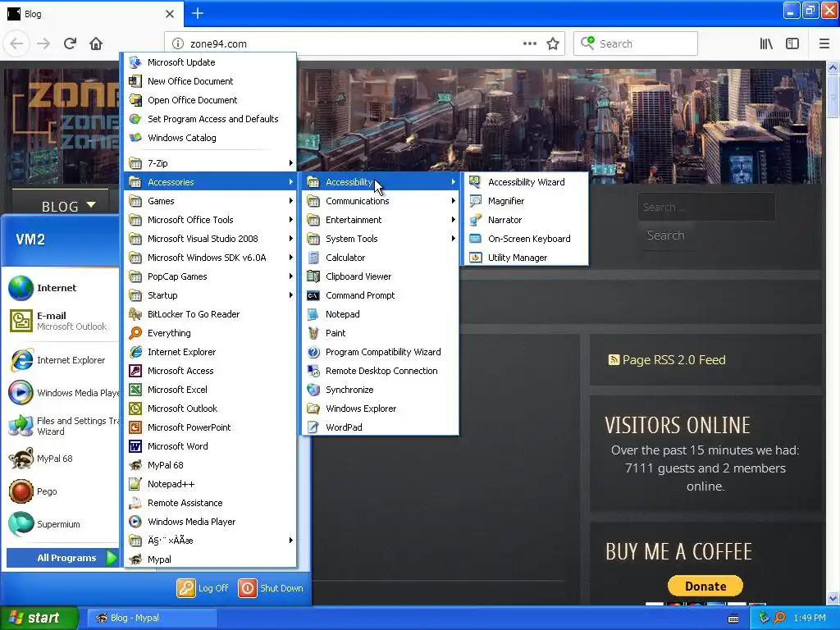Open Notepad from Accessories
This screenshot has width=840, height=630.
click(x=380, y=314)
